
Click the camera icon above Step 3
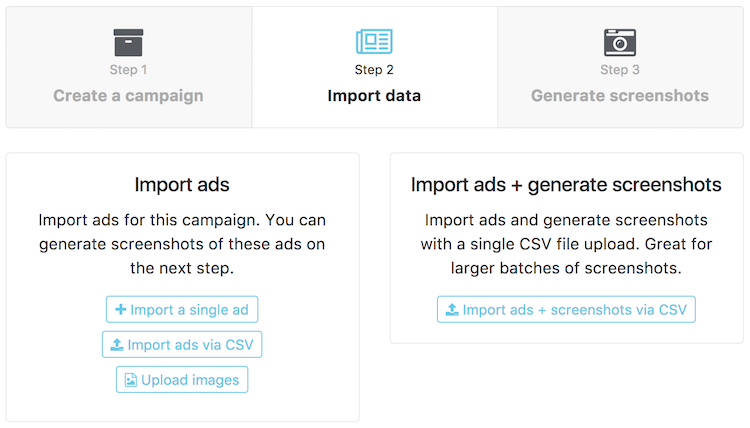tap(620, 42)
